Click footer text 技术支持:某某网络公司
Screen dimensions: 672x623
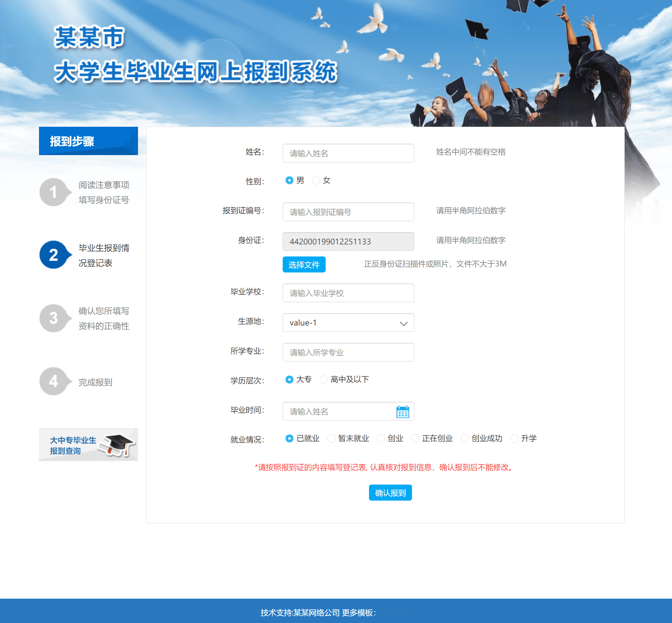[x=300, y=613]
